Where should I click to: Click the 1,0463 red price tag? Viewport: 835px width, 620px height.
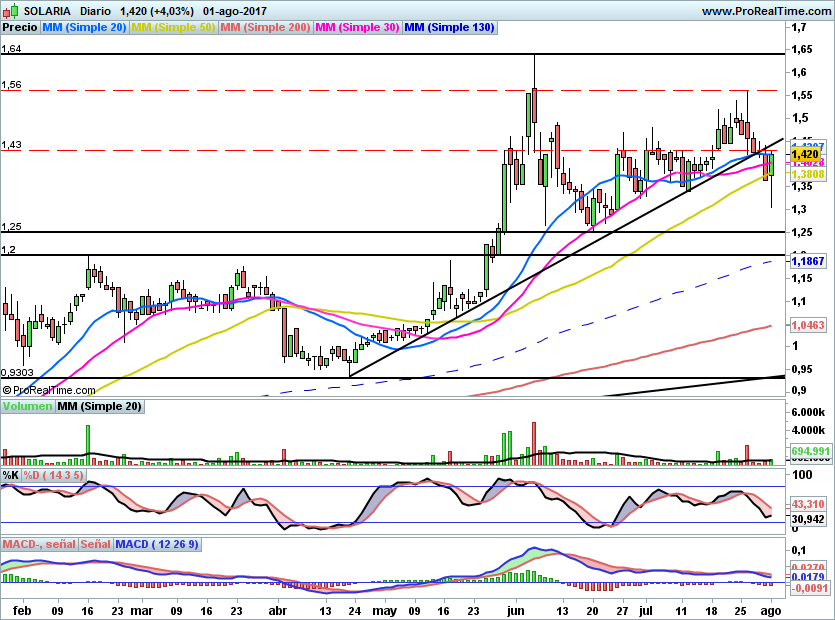[808, 325]
